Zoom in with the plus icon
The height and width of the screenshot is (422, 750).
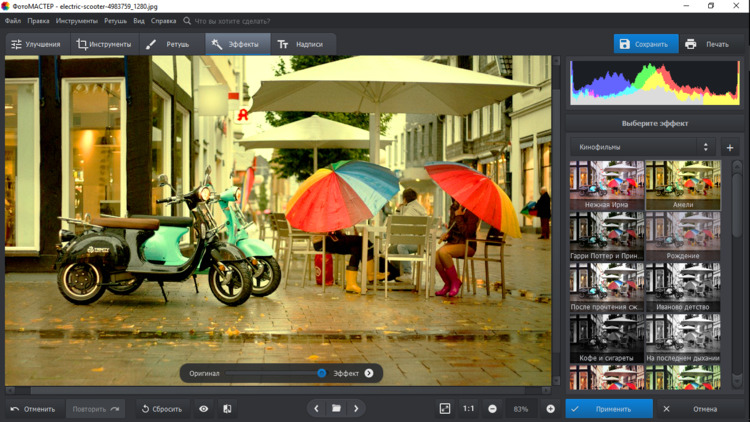point(550,409)
